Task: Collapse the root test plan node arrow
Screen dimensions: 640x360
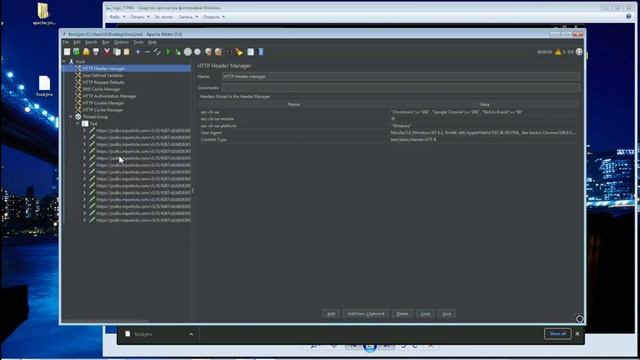Action: pyautogui.click(x=64, y=62)
